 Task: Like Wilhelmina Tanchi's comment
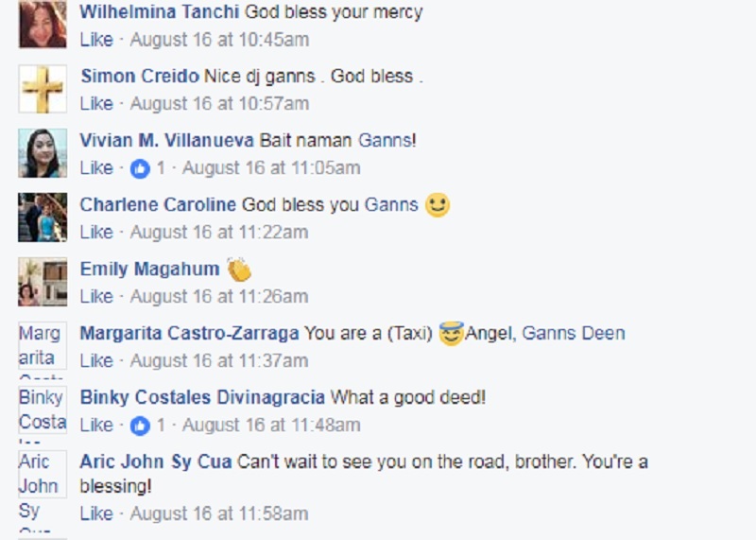[96, 40]
